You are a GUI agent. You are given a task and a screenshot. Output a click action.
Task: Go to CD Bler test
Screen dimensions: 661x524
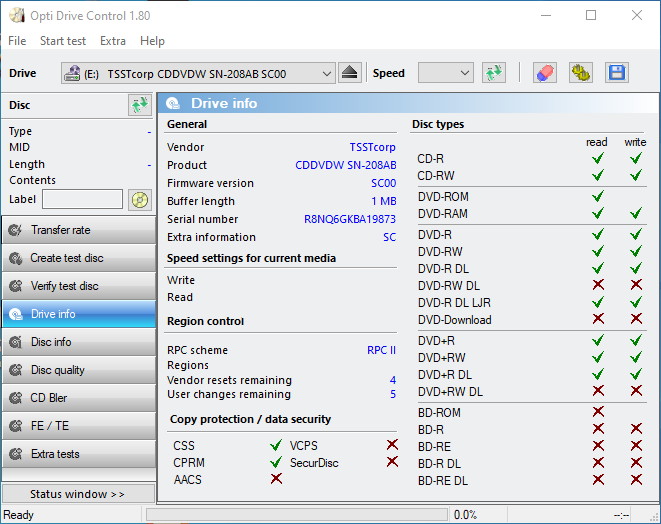coord(78,398)
